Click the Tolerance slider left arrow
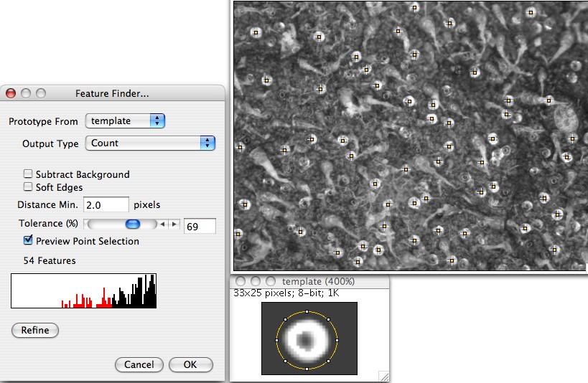This screenshot has height=383, width=588. coord(162,225)
